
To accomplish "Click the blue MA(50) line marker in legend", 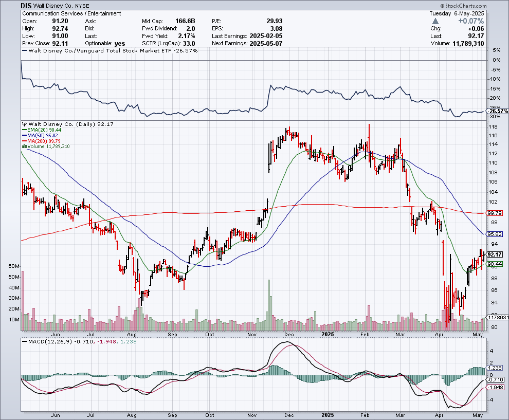I will (x=24, y=135).
